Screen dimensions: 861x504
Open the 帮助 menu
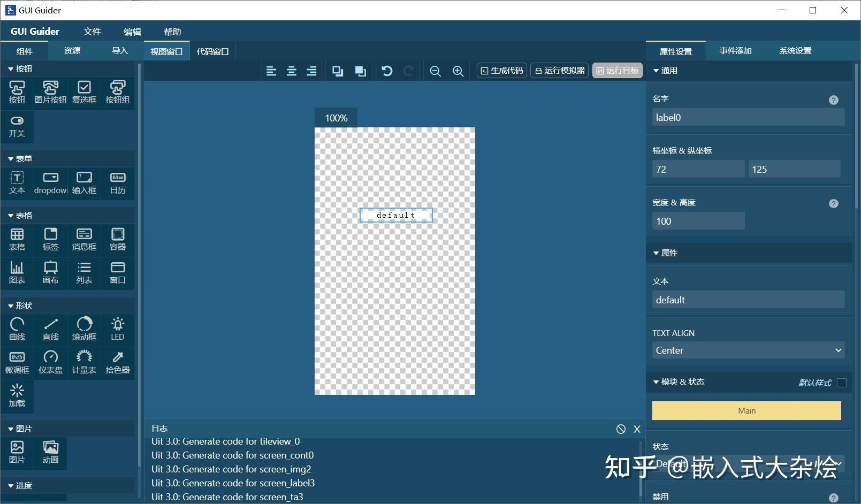[x=172, y=31]
